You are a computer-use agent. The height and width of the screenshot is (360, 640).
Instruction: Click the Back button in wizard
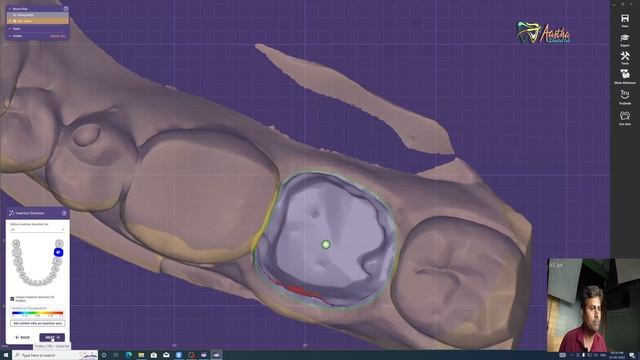tap(22, 338)
